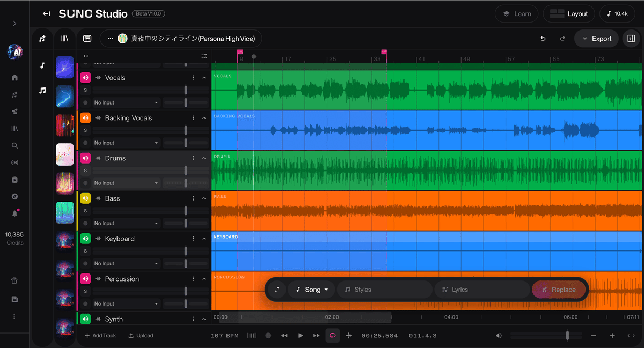The height and width of the screenshot is (348, 644).
Task: Open the home icon in left sidebar
Action: 14,77
